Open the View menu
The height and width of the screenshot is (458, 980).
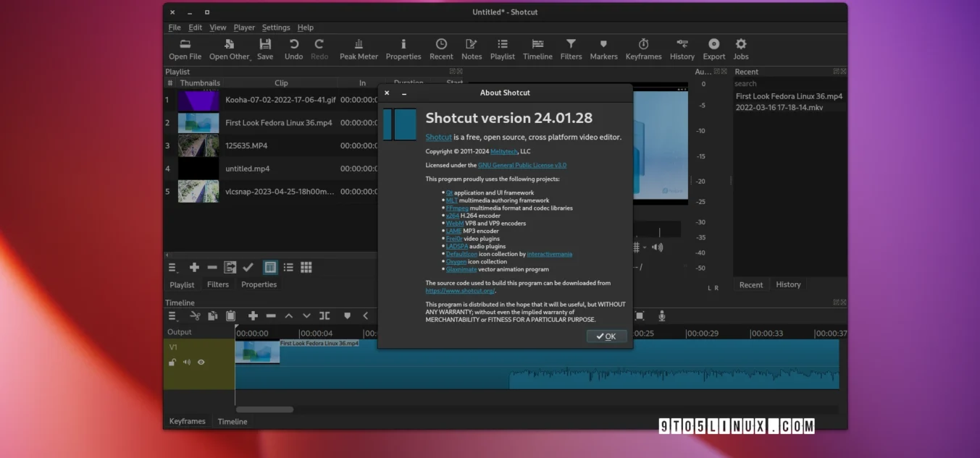[218, 27]
